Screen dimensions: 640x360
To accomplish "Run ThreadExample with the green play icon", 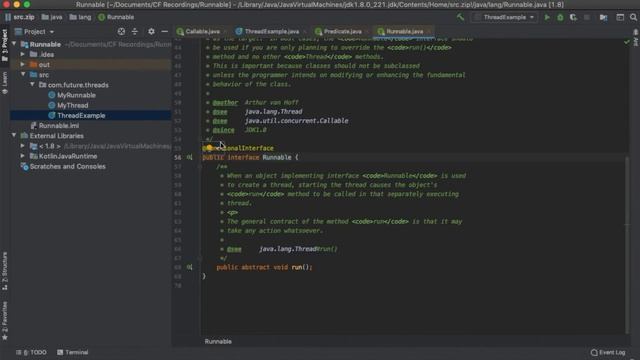I will (x=547, y=17).
